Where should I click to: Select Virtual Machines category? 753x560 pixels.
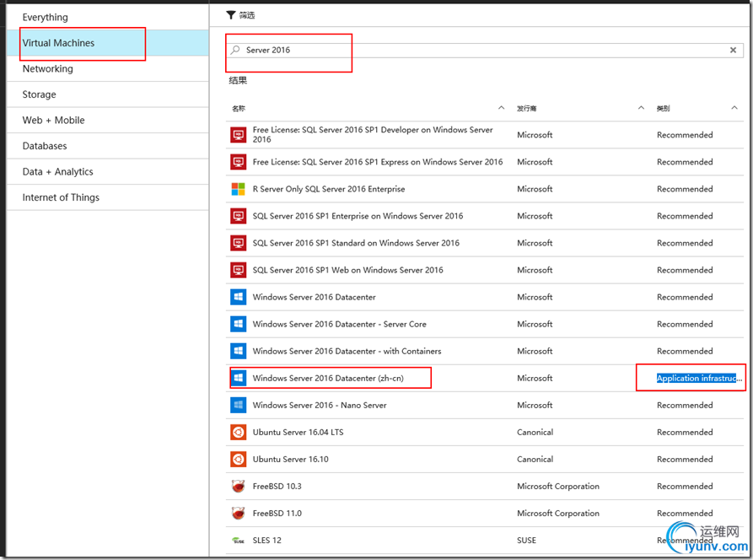(x=108, y=43)
